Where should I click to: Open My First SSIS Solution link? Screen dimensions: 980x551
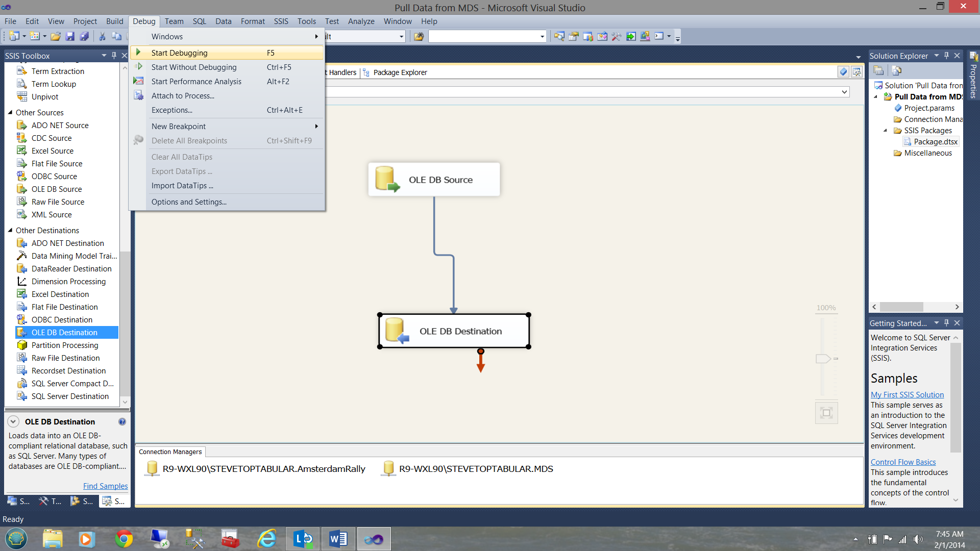907,394
